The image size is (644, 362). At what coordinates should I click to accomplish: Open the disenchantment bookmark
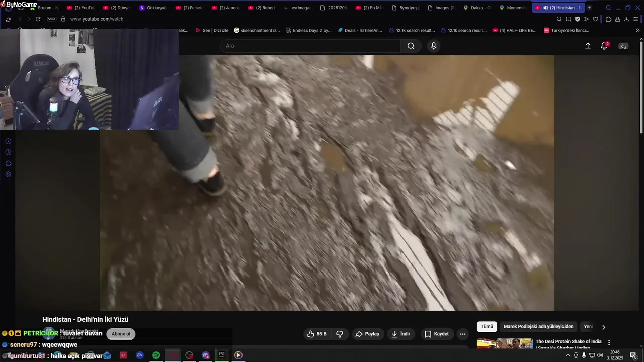(257, 30)
